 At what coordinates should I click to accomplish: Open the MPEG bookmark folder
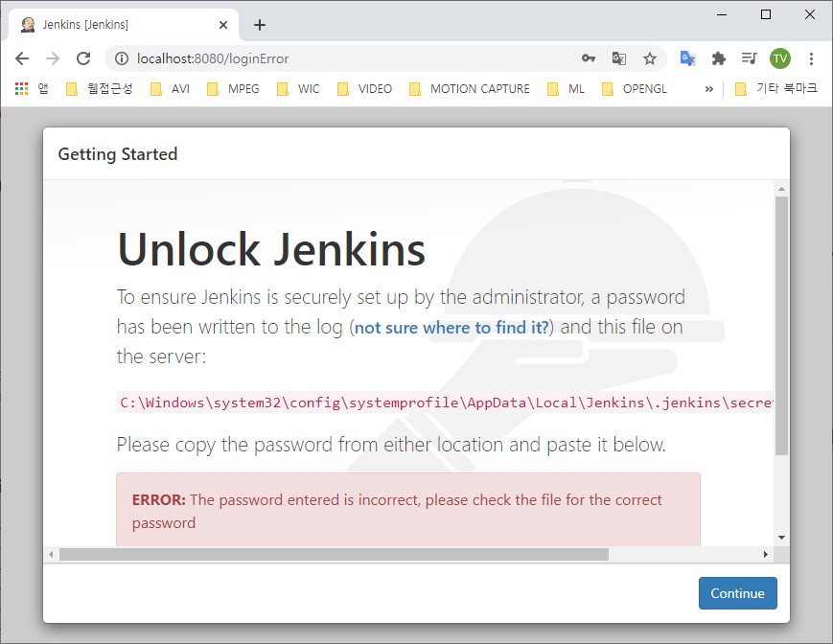pyautogui.click(x=233, y=89)
